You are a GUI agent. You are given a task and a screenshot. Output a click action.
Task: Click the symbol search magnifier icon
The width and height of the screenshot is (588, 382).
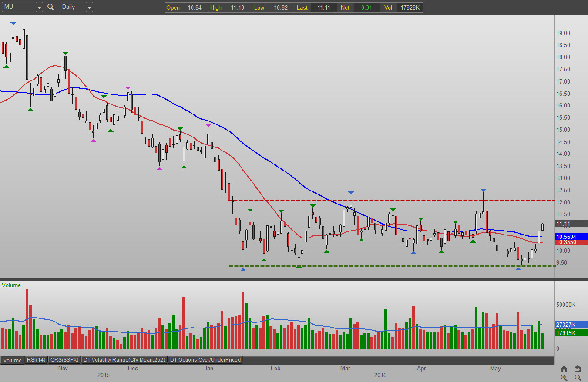click(51, 7)
